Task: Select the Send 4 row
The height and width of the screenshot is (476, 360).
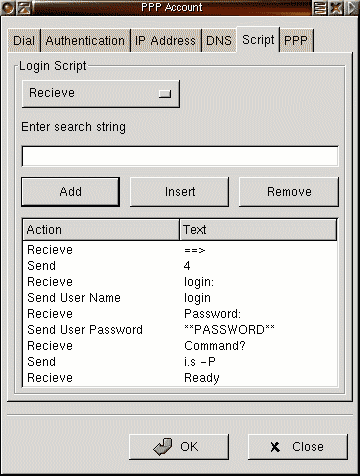Action: pos(180,266)
